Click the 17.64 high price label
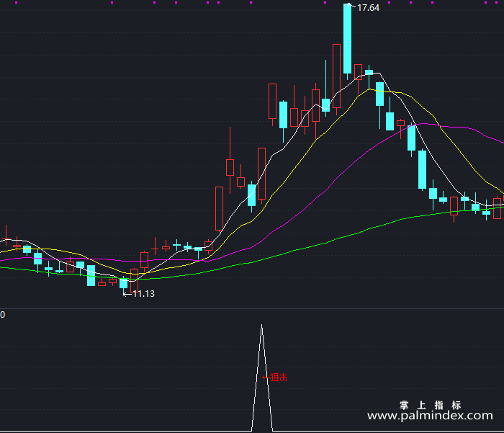 click(369, 8)
